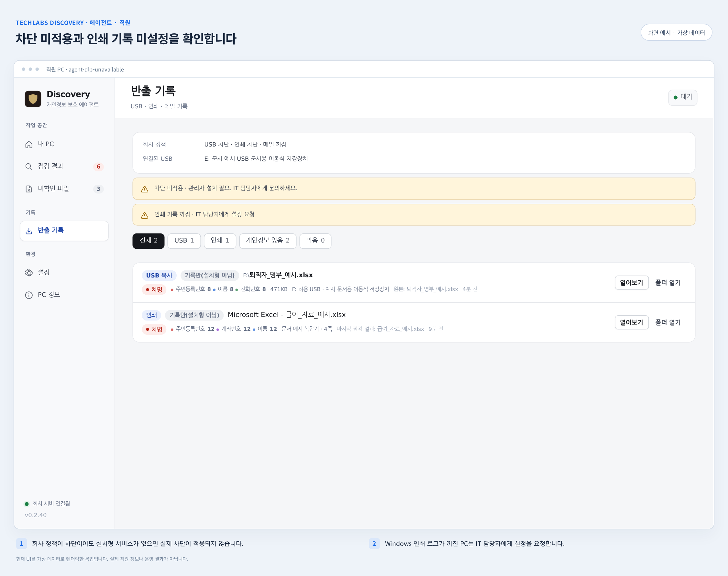The image size is (728, 576).
Task: Click the 대기 status pill
Action: coord(683,97)
